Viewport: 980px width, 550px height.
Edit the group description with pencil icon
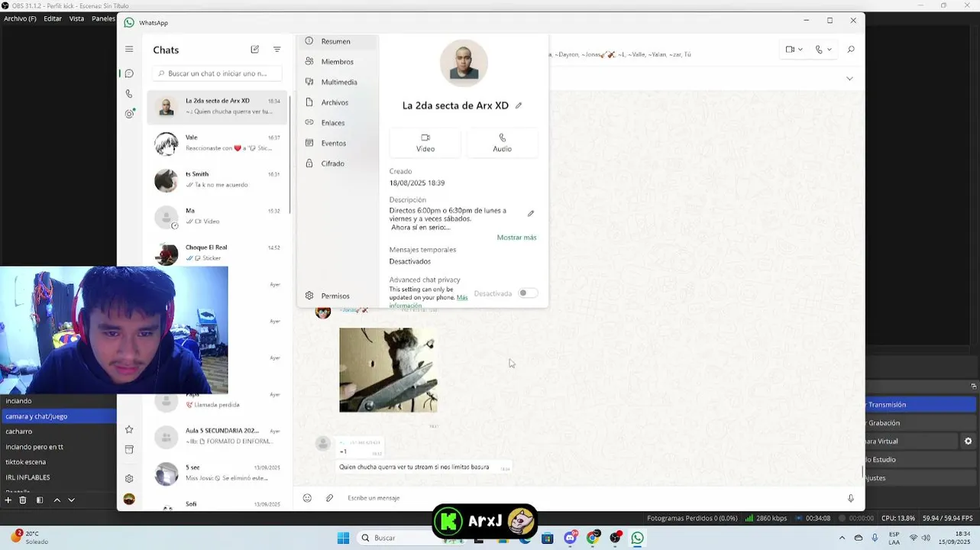(531, 213)
